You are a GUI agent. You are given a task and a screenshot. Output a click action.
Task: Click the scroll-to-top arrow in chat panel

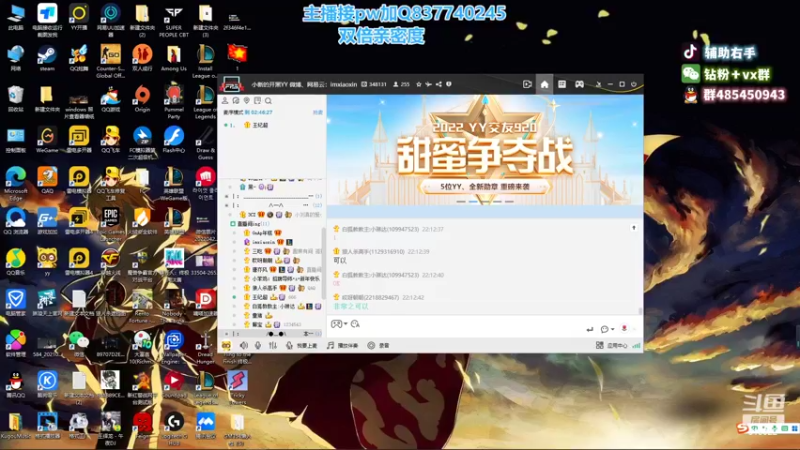634,228
